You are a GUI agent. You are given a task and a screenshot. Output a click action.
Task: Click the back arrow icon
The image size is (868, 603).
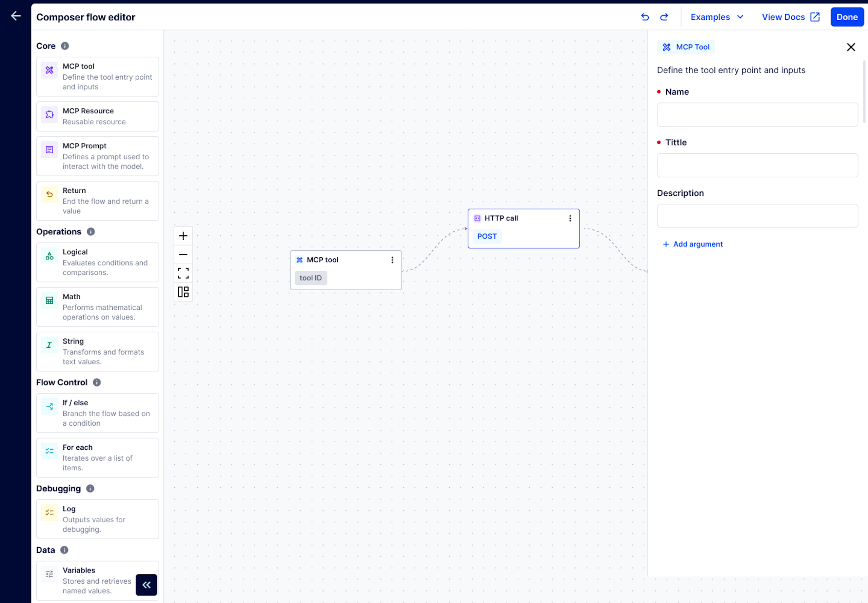16,16
